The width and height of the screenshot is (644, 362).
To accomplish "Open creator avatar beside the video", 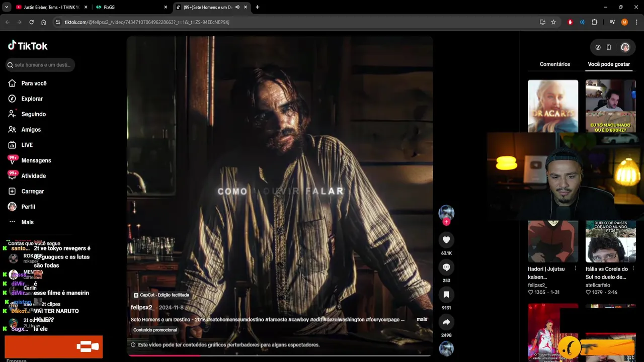I will click(446, 212).
